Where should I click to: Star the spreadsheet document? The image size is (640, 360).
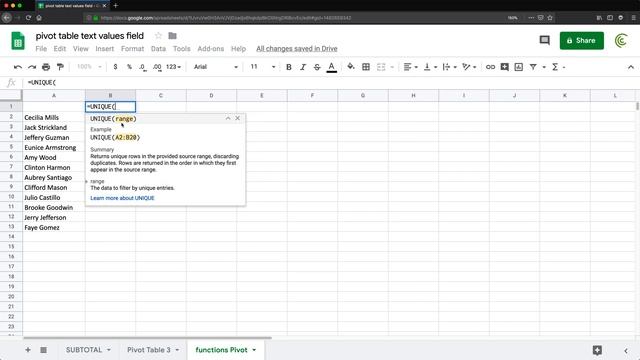coord(158,36)
